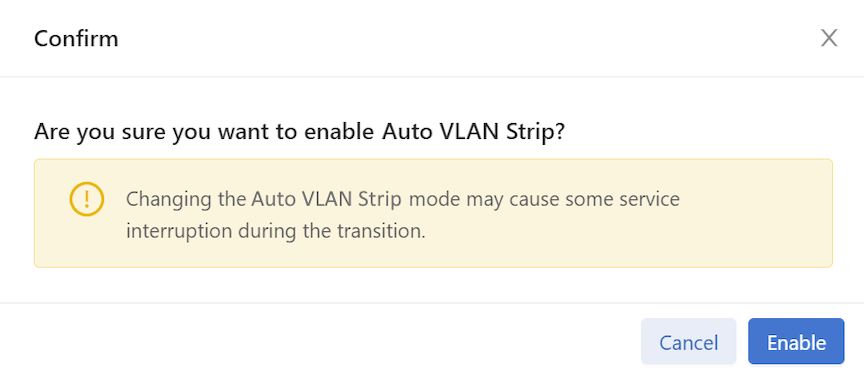This screenshot has width=864, height=376.
Task: Click the light gray Cancel button
Action: tap(688, 341)
